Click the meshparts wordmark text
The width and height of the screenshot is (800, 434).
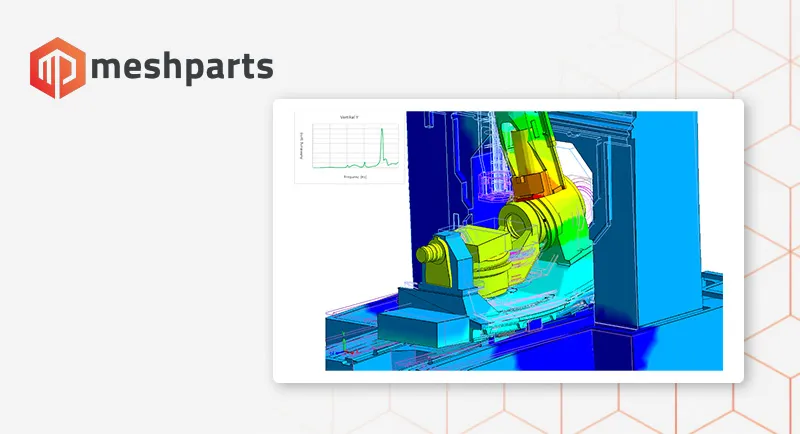[182, 69]
